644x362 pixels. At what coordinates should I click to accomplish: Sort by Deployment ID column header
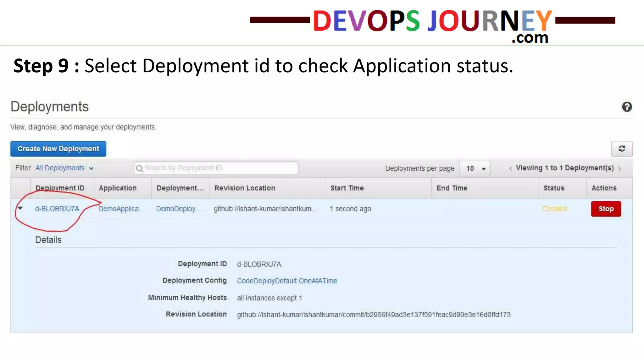(60, 188)
